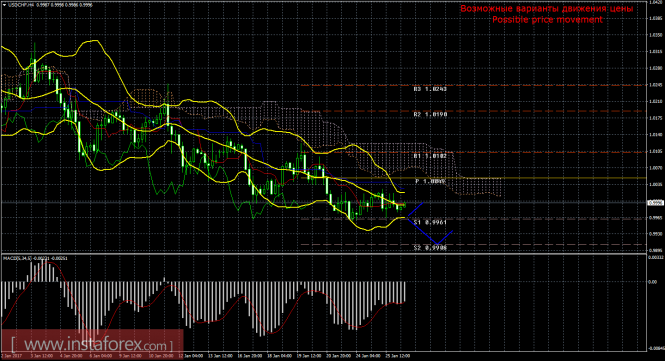Click the current price tag on right axis

click(x=655, y=203)
